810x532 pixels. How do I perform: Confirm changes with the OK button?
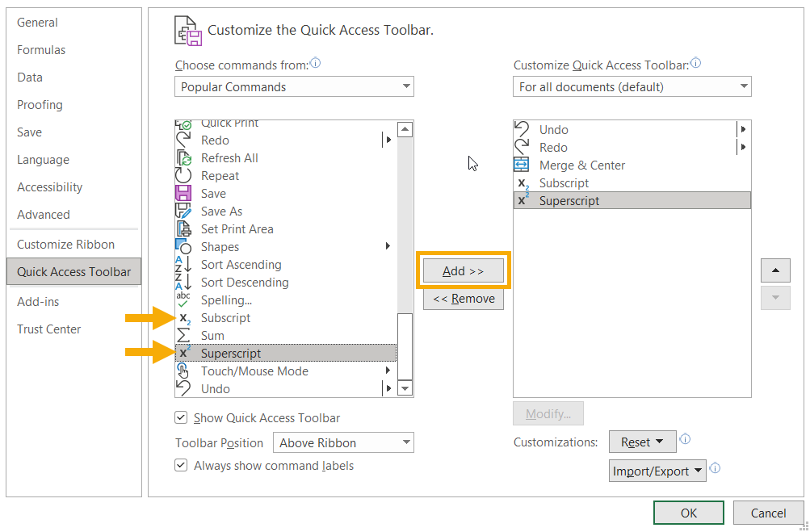687,513
